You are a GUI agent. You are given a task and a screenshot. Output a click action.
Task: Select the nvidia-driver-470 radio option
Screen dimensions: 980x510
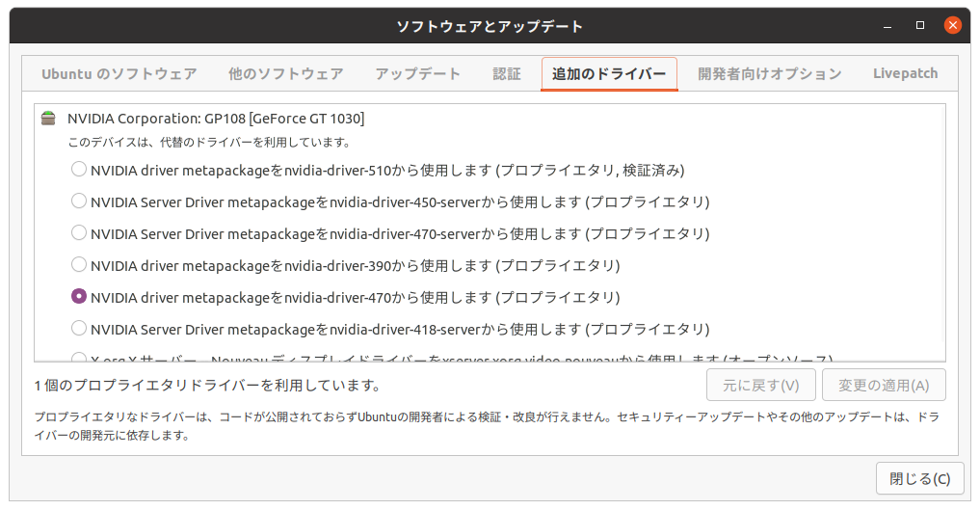coord(79,297)
